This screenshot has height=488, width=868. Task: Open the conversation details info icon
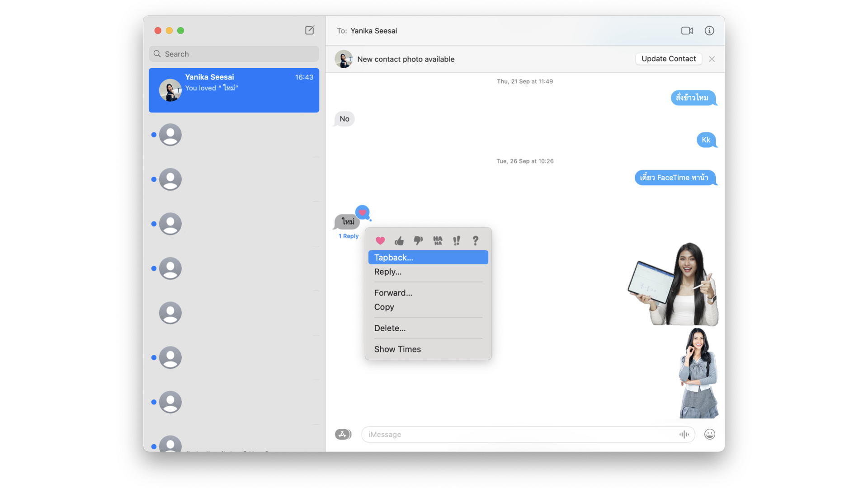click(x=709, y=31)
